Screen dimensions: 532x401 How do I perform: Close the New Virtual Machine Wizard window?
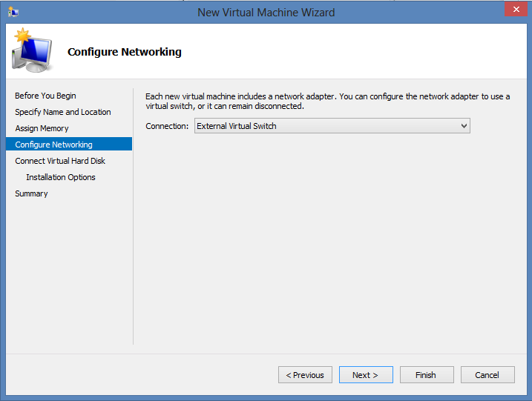coord(513,9)
